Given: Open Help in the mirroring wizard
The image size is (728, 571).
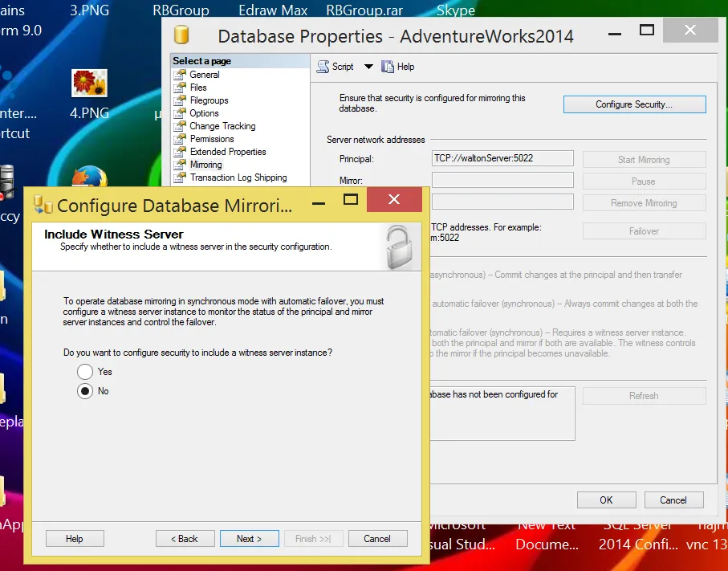Looking at the screenshot, I should (x=75, y=539).
